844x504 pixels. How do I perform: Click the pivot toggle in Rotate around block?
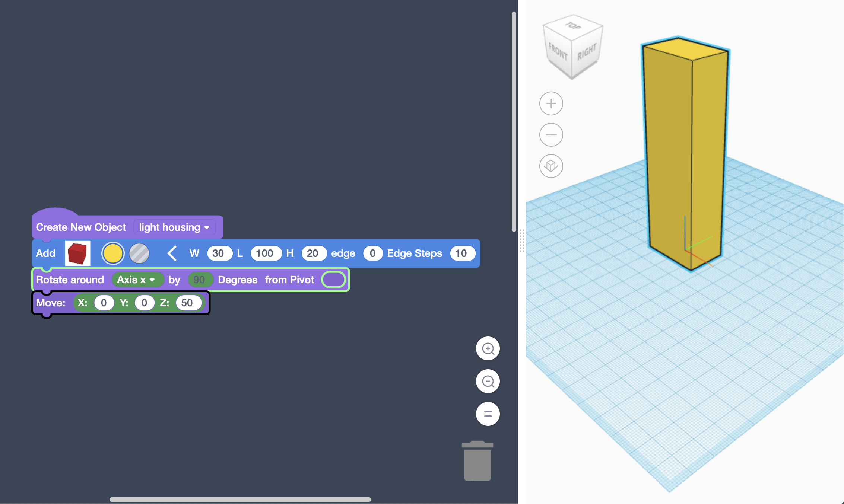click(333, 279)
